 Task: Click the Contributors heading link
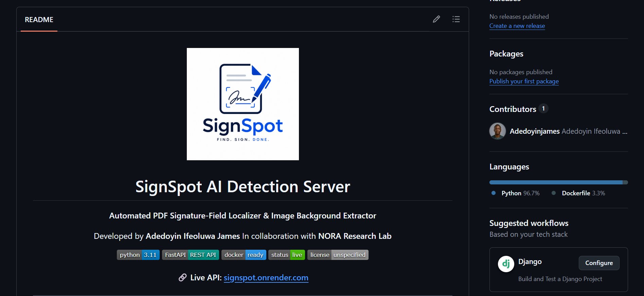click(x=513, y=109)
